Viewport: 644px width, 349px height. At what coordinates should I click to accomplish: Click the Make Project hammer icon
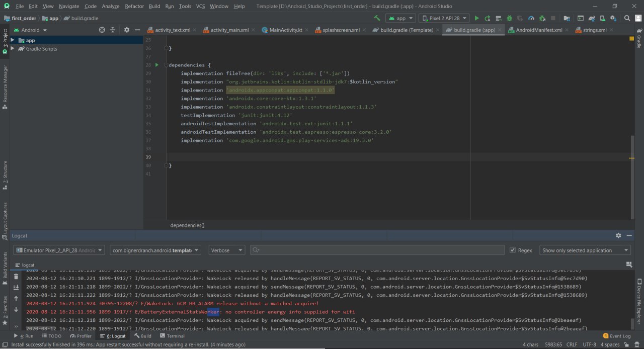[377, 18]
